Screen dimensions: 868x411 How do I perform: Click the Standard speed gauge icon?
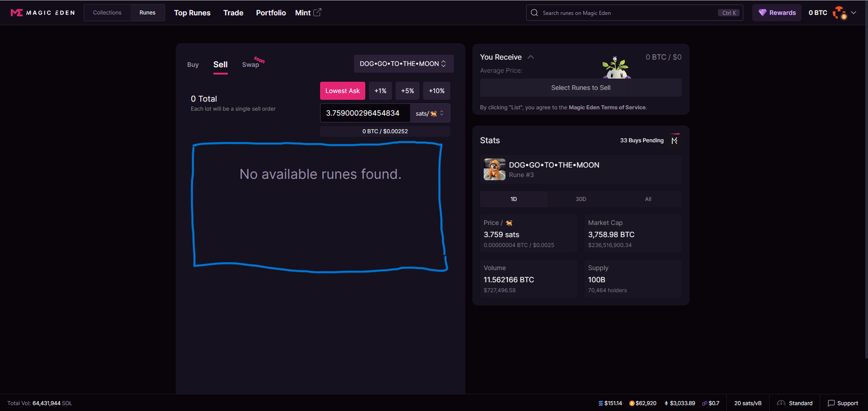(x=781, y=403)
